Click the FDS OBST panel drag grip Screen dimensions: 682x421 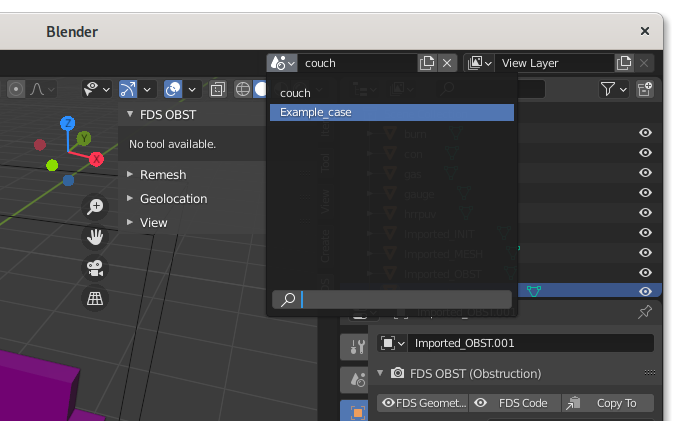pos(649,372)
